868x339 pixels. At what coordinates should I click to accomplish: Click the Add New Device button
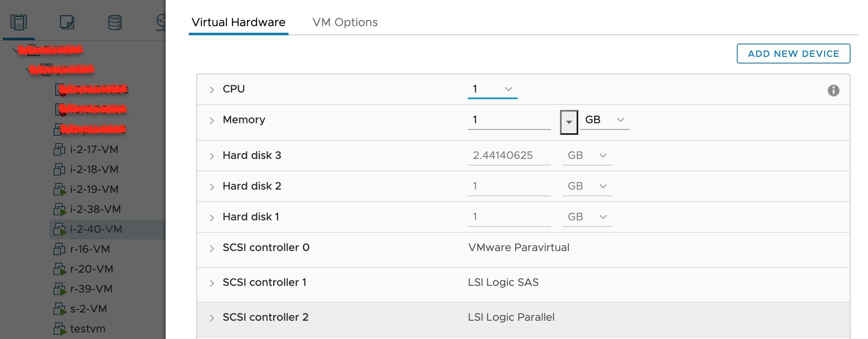point(793,54)
